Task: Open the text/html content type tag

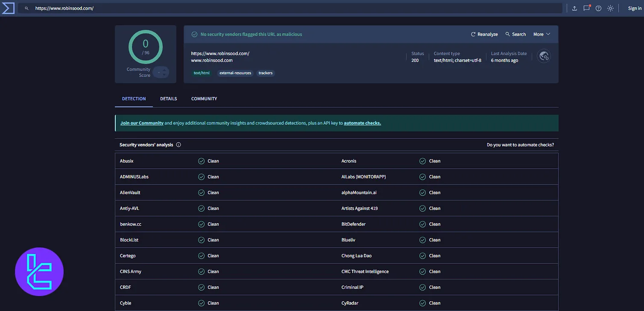Action: click(201, 73)
